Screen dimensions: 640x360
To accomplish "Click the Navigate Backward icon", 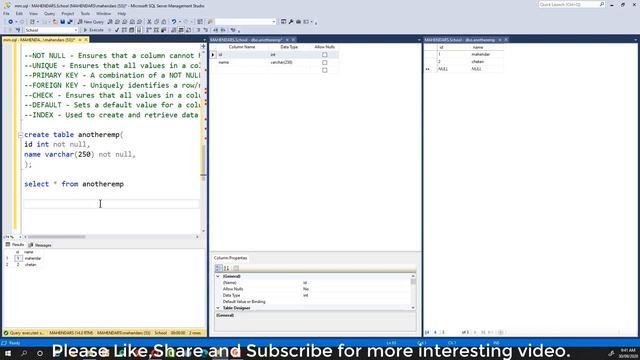I will pyautogui.click(x=11, y=22).
